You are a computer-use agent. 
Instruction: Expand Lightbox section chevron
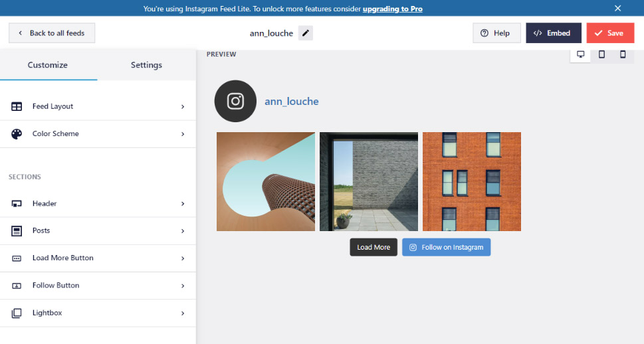[x=183, y=313]
